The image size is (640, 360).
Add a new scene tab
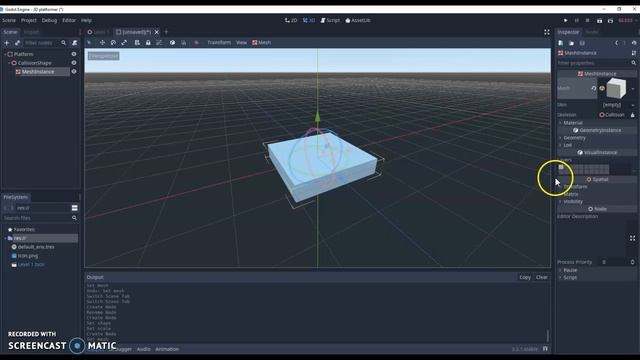(166, 32)
